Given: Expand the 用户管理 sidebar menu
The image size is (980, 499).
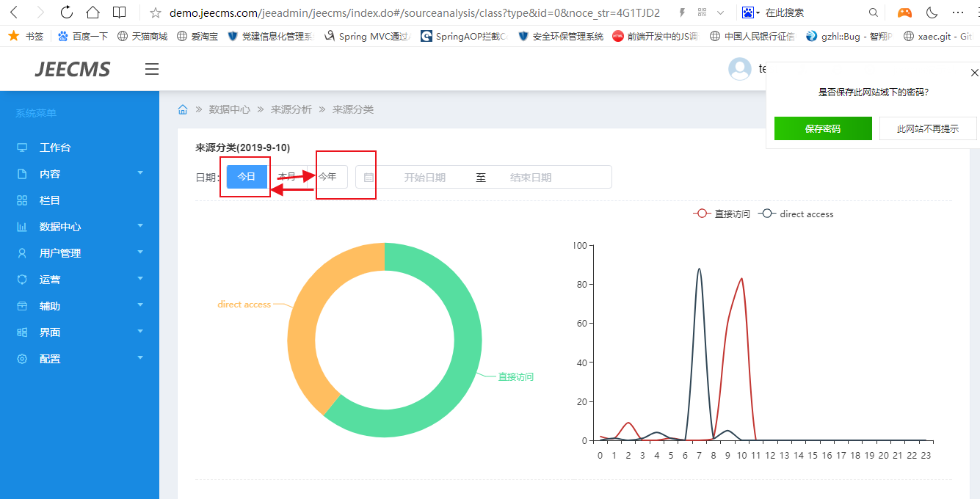Looking at the screenshot, I should point(79,253).
